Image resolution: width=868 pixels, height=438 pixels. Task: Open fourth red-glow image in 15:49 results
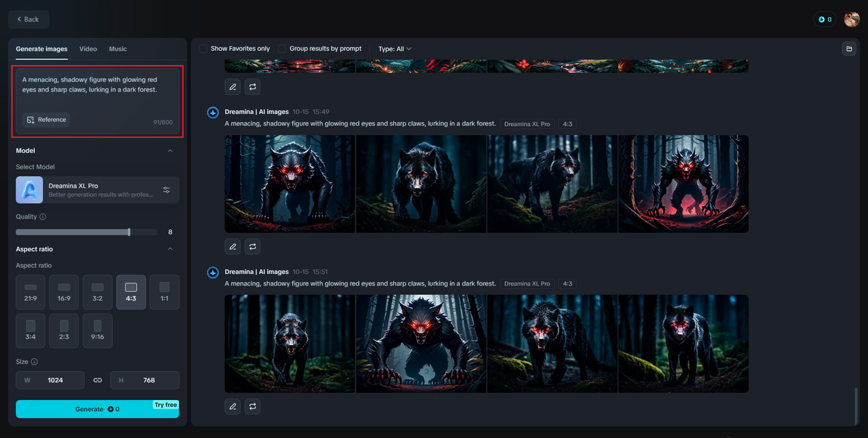tap(684, 184)
